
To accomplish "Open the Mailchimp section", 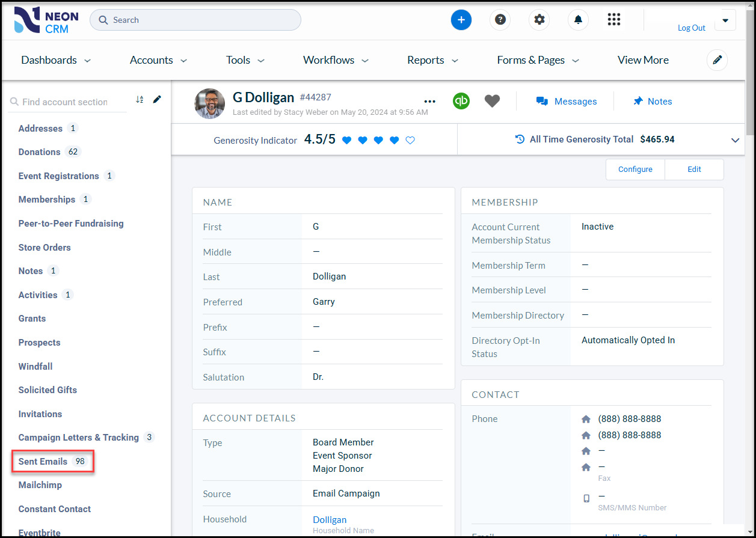I will click(40, 485).
